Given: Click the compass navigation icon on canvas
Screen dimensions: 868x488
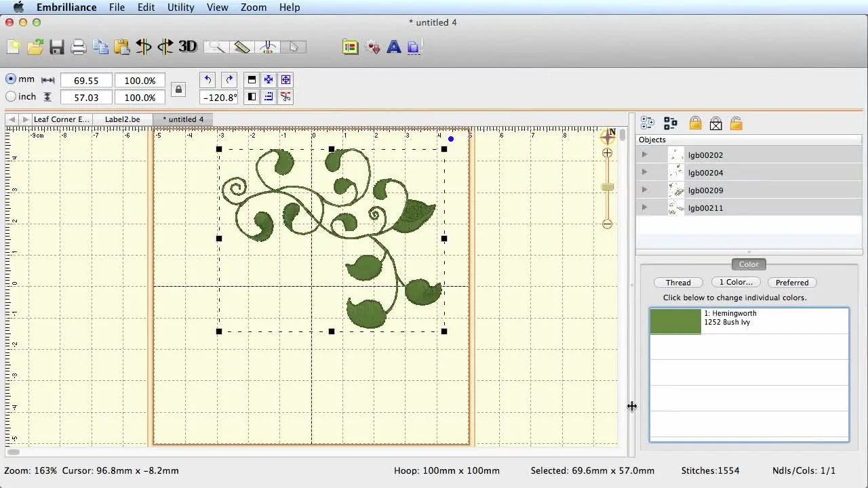Looking at the screenshot, I should pos(608,136).
